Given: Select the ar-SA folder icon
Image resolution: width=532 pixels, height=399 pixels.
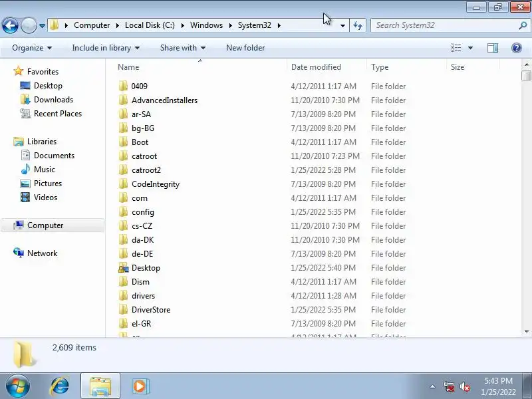Looking at the screenshot, I should pyautogui.click(x=124, y=114).
